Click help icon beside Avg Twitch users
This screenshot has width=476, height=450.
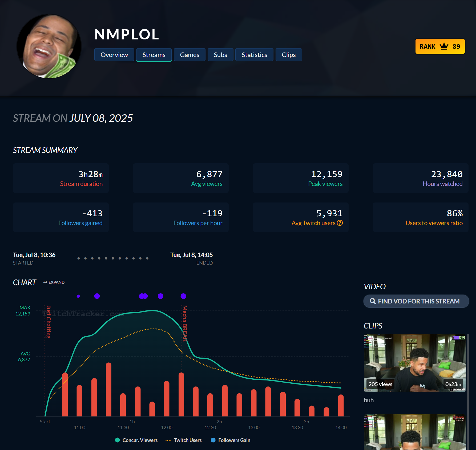tap(340, 223)
